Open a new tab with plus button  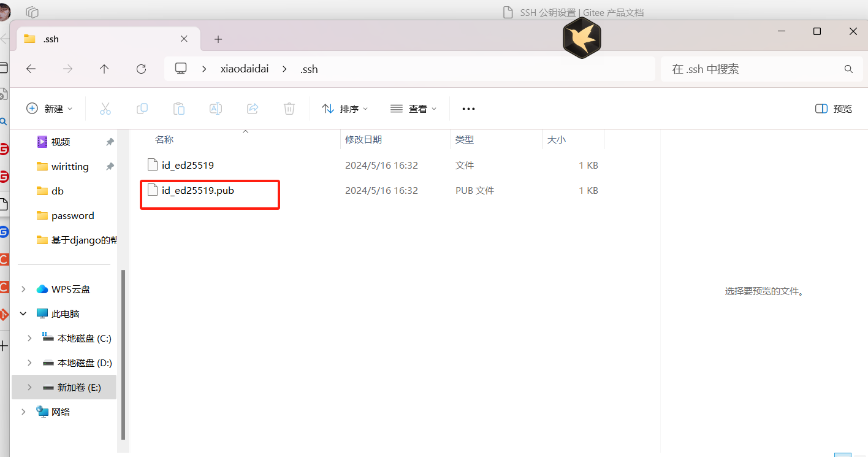point(218,39)
